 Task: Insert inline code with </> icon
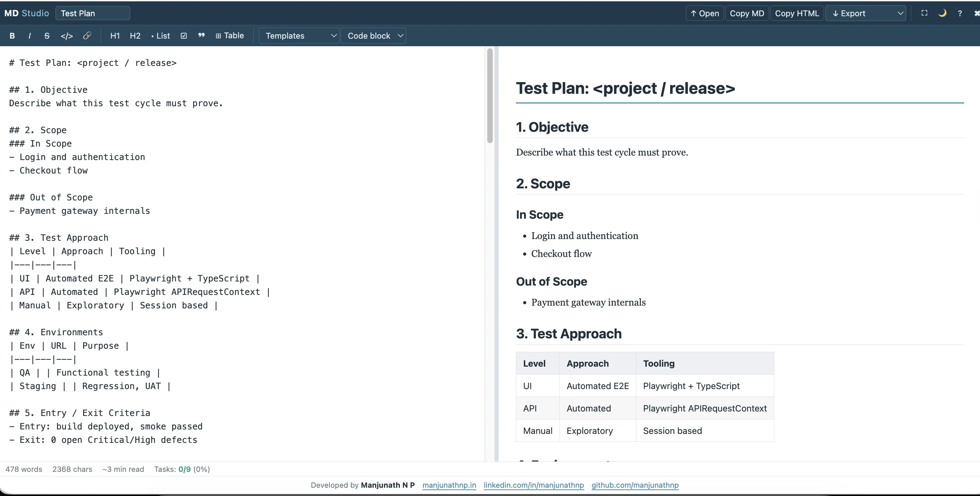point(67,36)
